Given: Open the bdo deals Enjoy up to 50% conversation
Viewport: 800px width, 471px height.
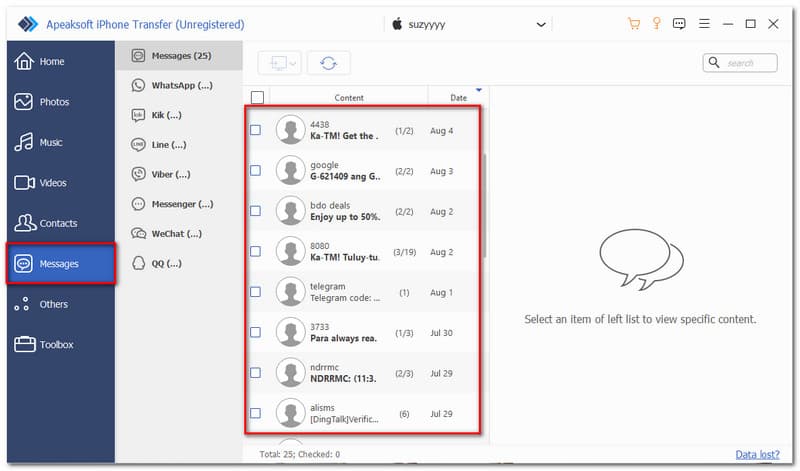Looking at the screenshot, I should (x=362, y=211).
